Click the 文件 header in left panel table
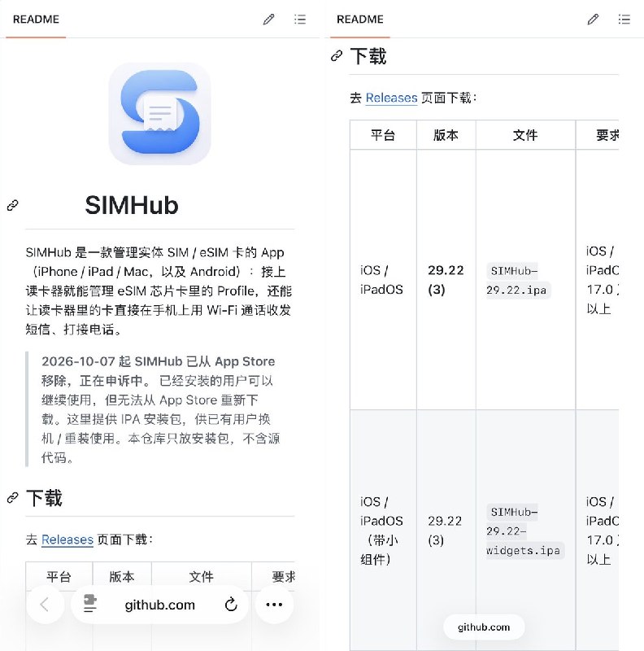 click(202, 576)
